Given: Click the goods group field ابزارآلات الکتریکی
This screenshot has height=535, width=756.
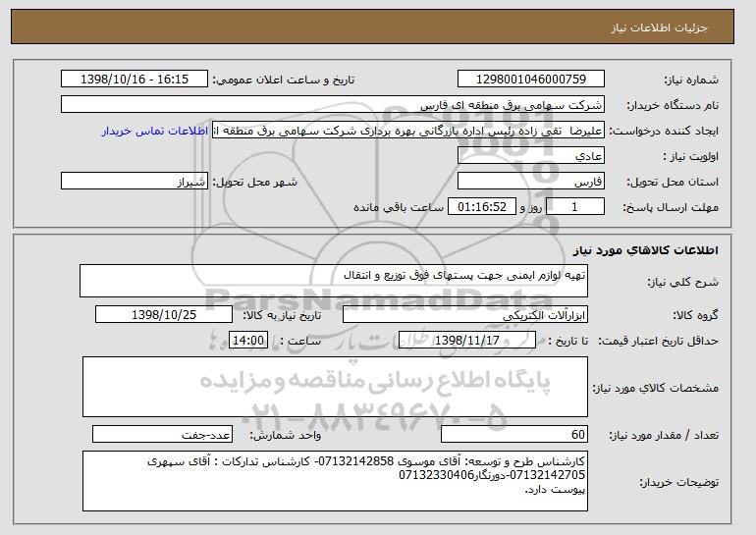Looking at the screenshot, I should 465,315.
